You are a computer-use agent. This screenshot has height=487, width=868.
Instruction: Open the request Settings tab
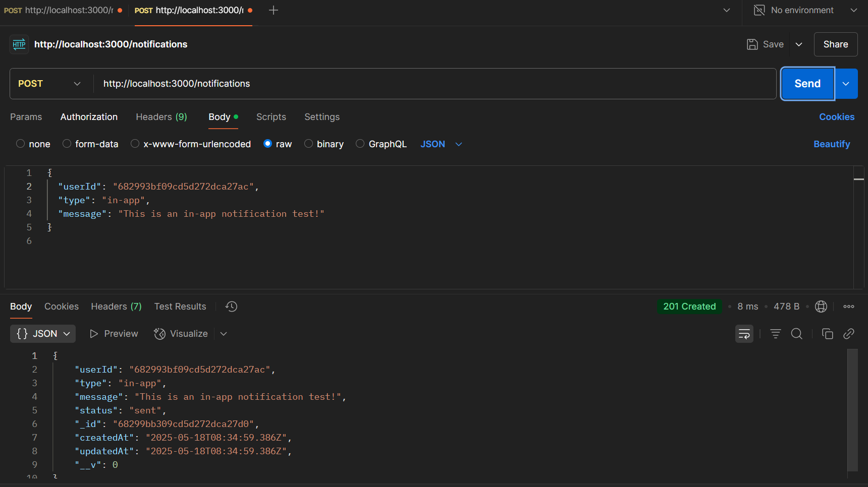[x=322, y=117]
